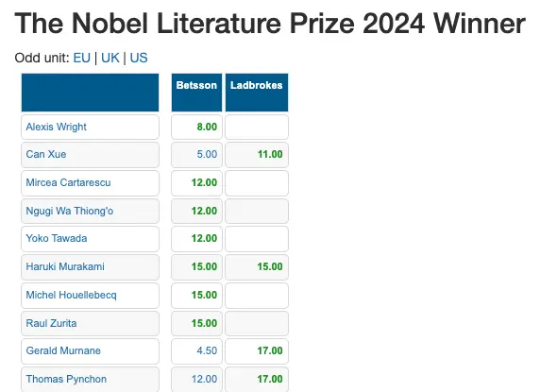Switch odds unit to UK
The image size is (540, 392).
click(x=110, y=58)
